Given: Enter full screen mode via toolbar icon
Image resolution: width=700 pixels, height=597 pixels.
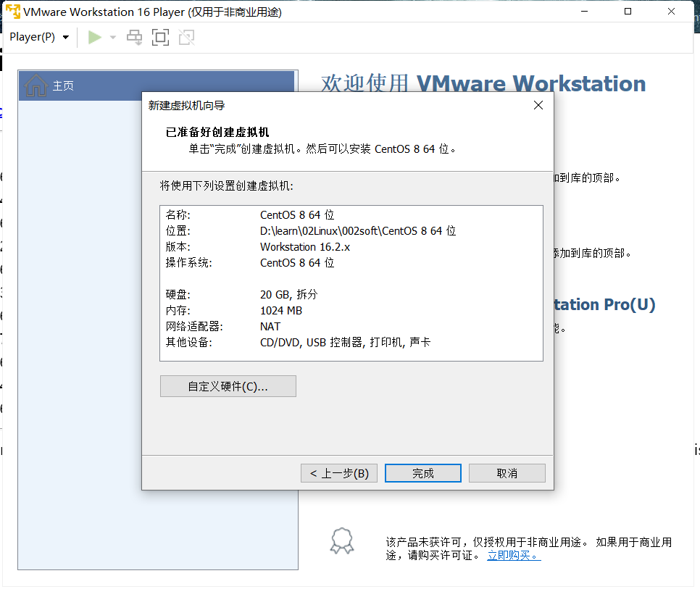Looking at the screenshot, I should tap(160, 38).
